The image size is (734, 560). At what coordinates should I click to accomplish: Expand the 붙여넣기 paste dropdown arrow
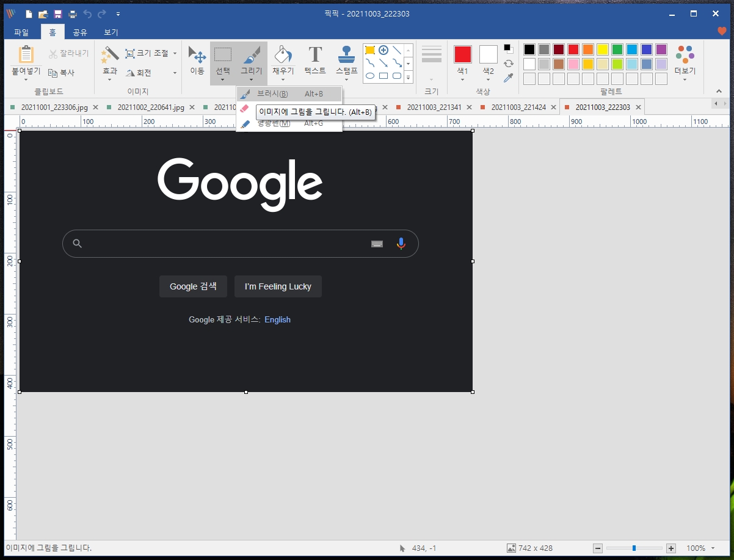[x=26, y=80]
